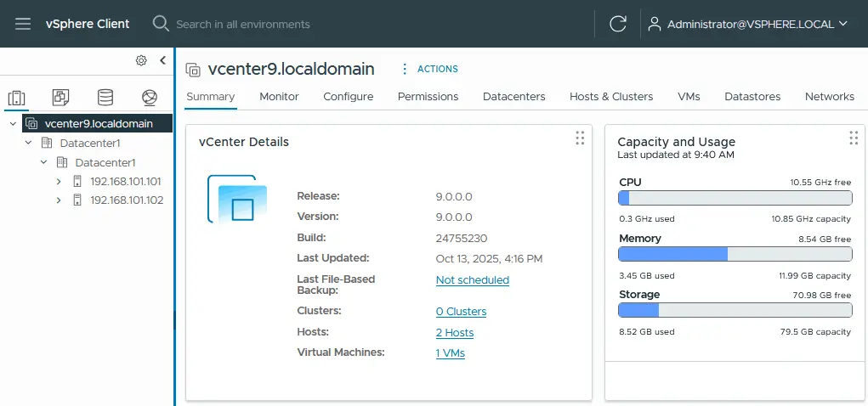This screenshot has width=868, height=406.
Task: Expand host 192.168.101.101 node
Action: click(x=59, y=182)
